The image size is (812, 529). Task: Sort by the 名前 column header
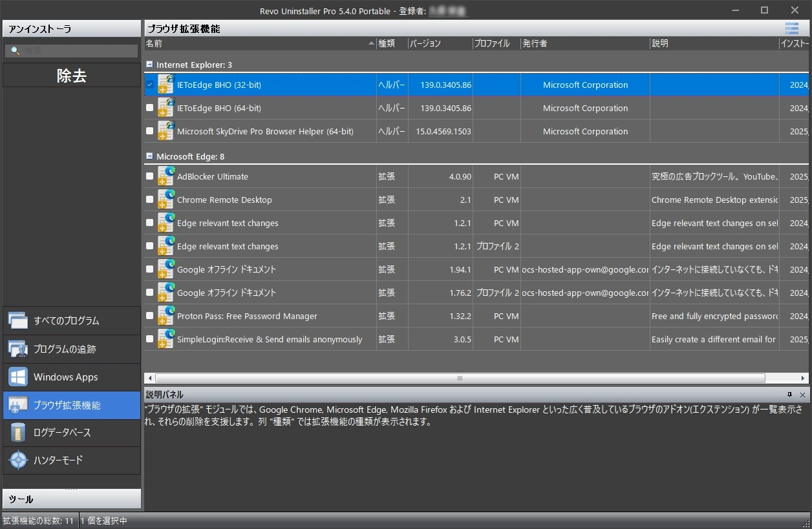pyautogui.click(x=260, y=43)
